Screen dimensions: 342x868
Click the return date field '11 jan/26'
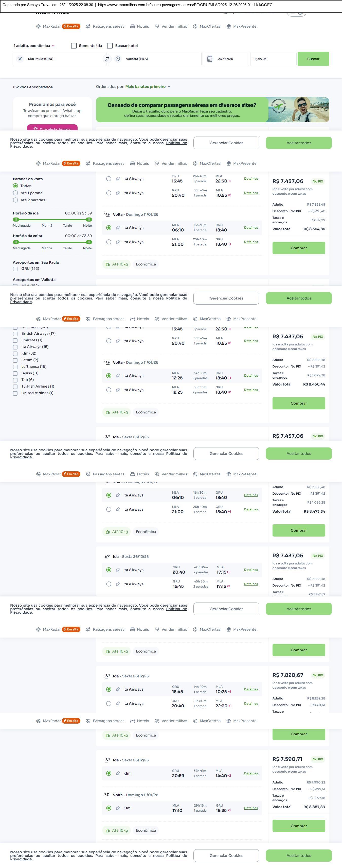pos(273,59)
